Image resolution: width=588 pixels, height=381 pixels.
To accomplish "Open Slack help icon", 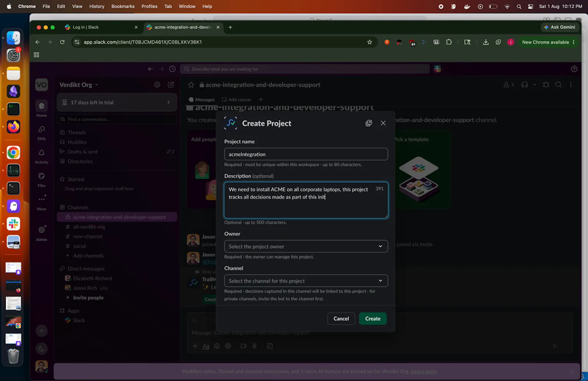I will [x=574, y=69].
